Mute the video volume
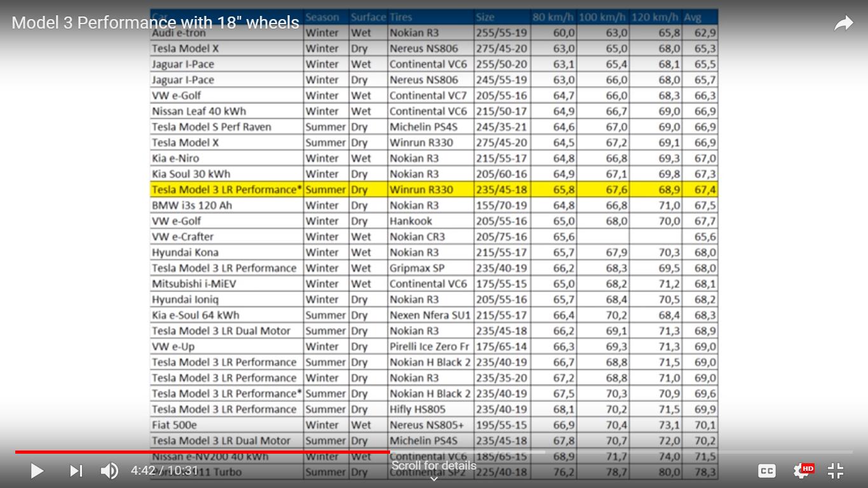Viewport: 868px width, 488px height. tap(109, 471)
